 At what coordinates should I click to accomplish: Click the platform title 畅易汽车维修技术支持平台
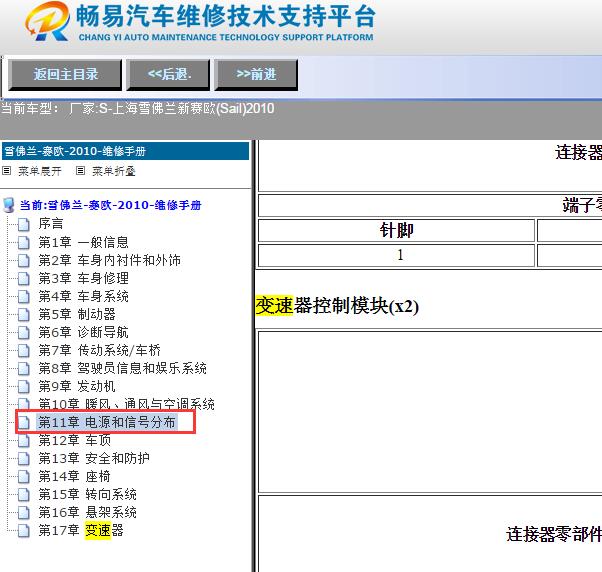(226, 16)
